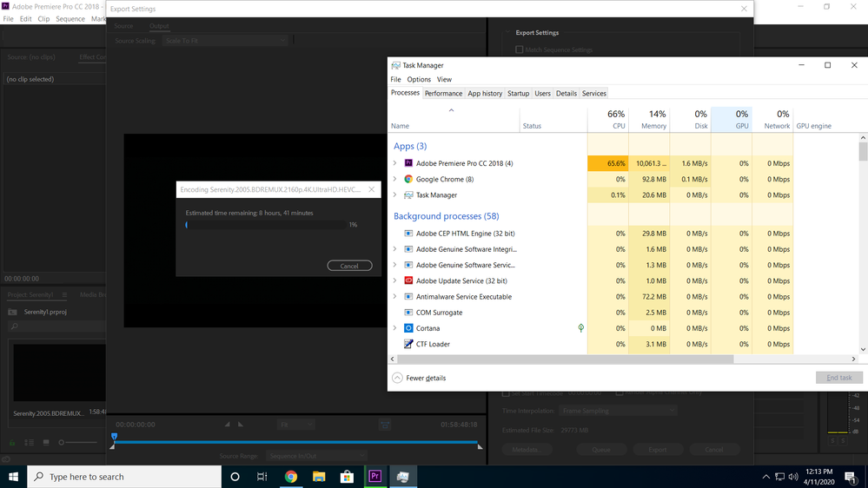Open Premiere Pro Edit menu

[25, 19]
